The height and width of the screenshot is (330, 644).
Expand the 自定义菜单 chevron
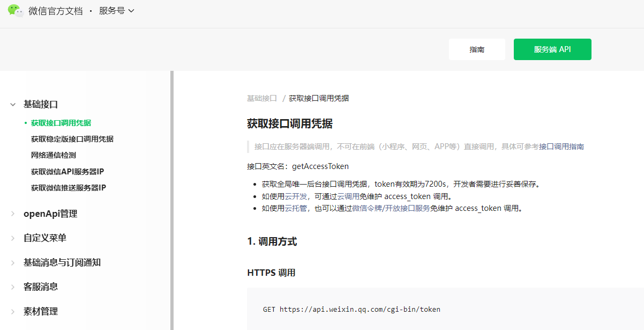[13, 238]
